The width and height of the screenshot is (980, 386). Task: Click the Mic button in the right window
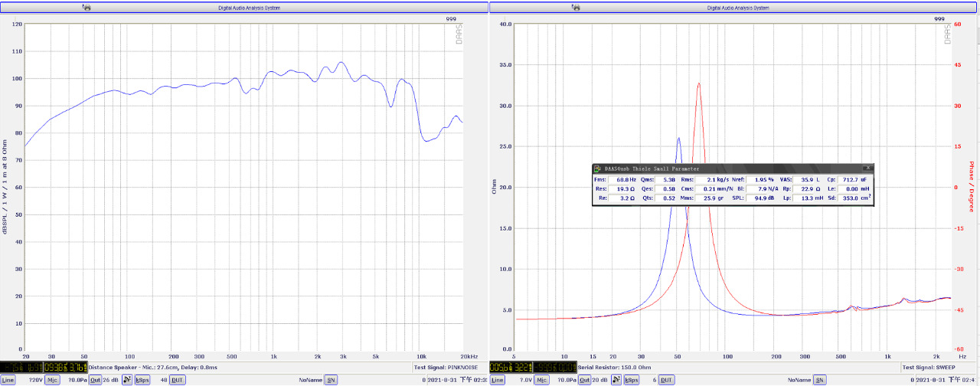click(x=543, y=380)
